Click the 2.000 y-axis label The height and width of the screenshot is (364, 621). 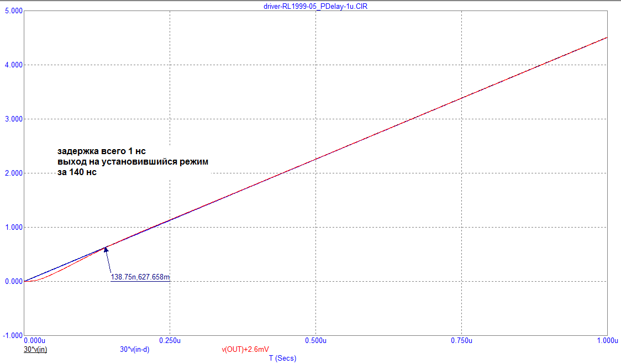pos(14,173)
